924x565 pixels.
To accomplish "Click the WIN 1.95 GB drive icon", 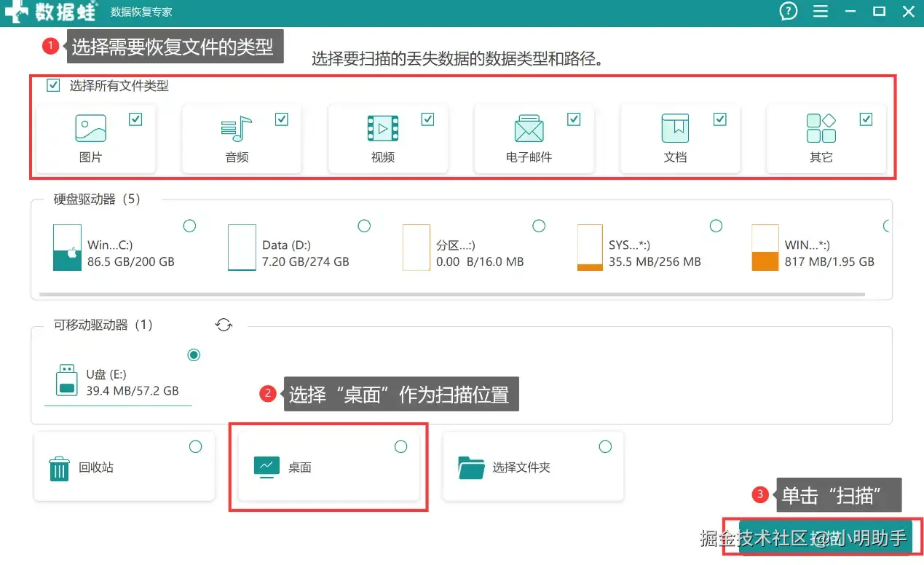I will pos(765,248).
